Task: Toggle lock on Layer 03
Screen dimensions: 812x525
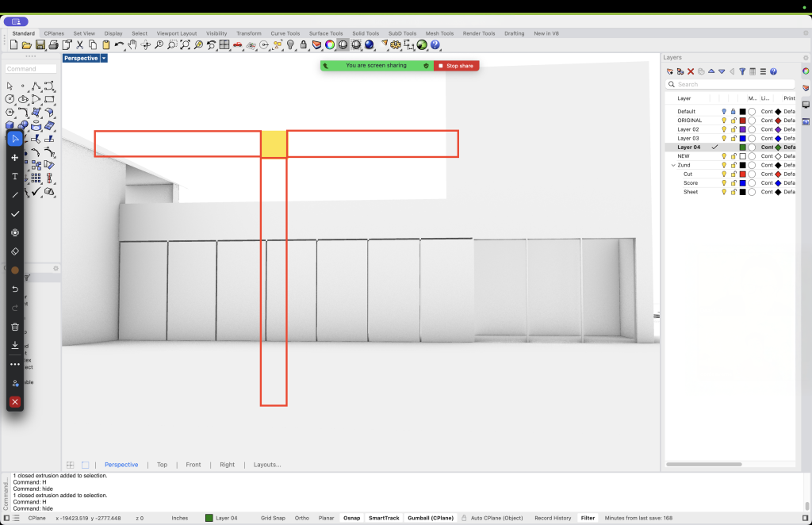Action: 733,139
